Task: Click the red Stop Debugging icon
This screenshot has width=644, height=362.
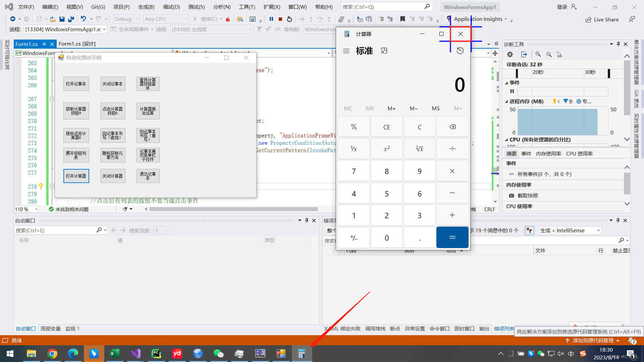Action: (x=280, y=19)
